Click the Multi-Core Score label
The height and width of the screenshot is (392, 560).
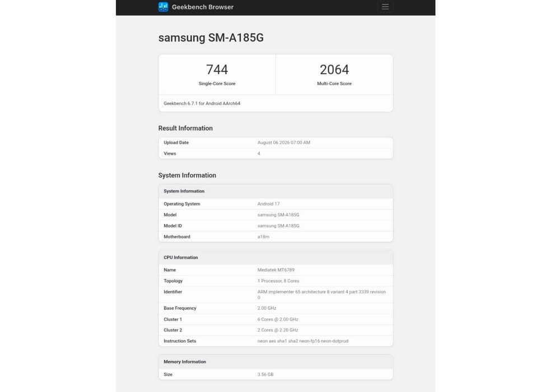(x=334, y=83)
